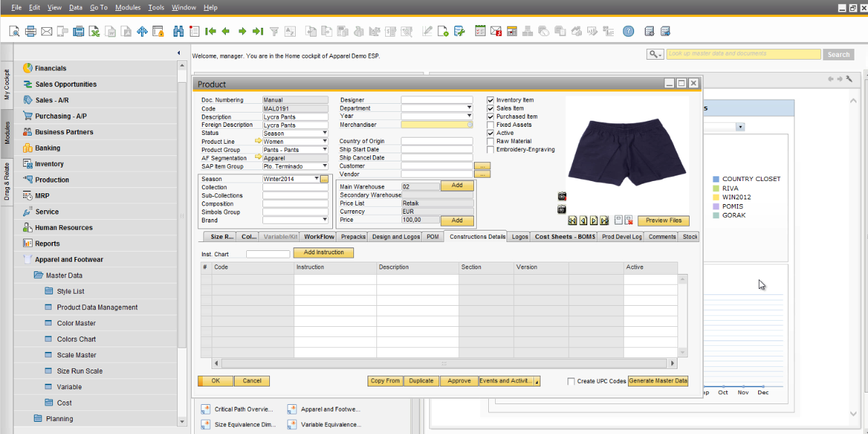Viewport: 868px width, 434px height.
Task: Enable the Fixed Assets checkbox
Action: (490, 125)
